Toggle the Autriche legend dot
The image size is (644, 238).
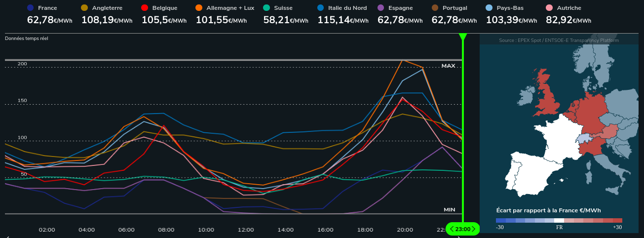pos(549,8)
